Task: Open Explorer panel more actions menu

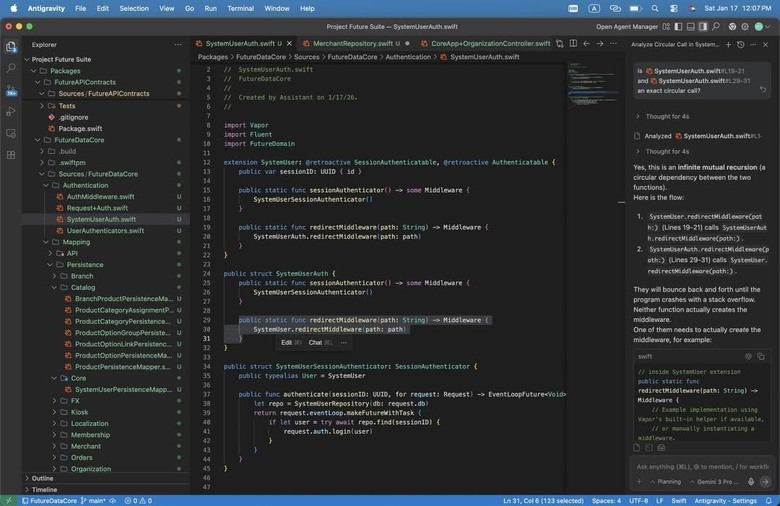Action: [x=178, y=45]
